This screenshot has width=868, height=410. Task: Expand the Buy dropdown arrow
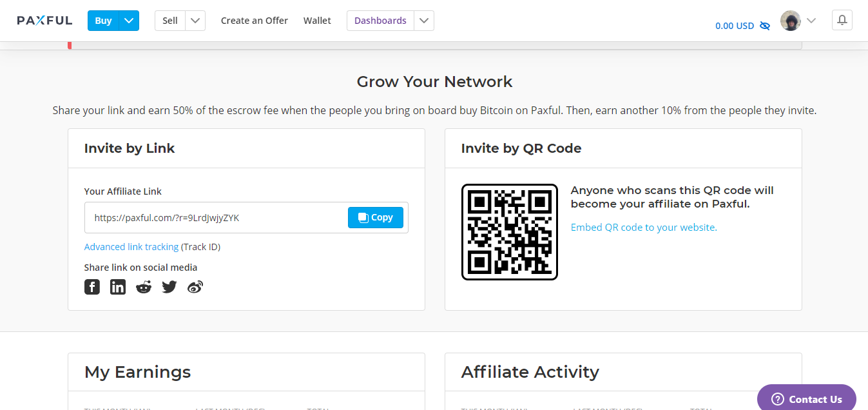point(129,21)
